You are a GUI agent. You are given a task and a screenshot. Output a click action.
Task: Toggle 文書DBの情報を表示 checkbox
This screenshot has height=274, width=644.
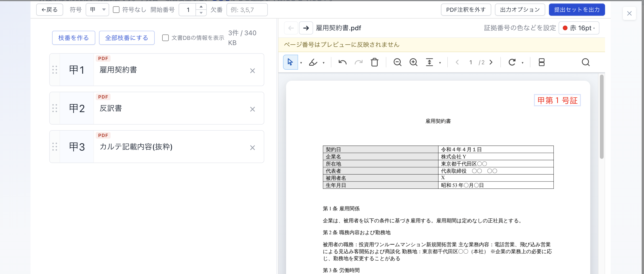(165, 38)
